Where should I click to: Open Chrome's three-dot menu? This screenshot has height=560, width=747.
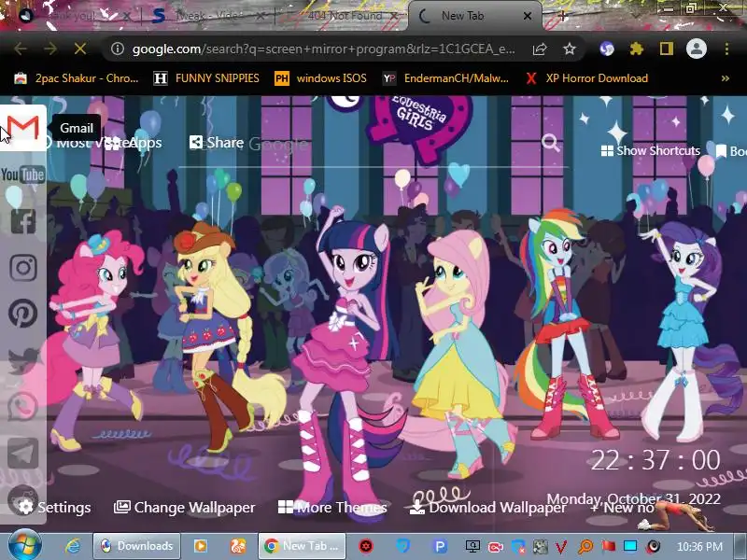726,49
